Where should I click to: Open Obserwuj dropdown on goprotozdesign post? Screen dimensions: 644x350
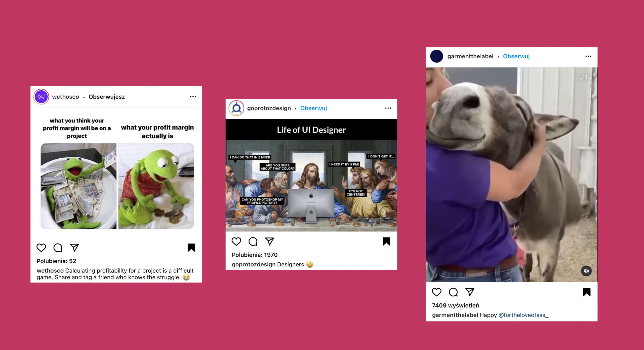313,108
